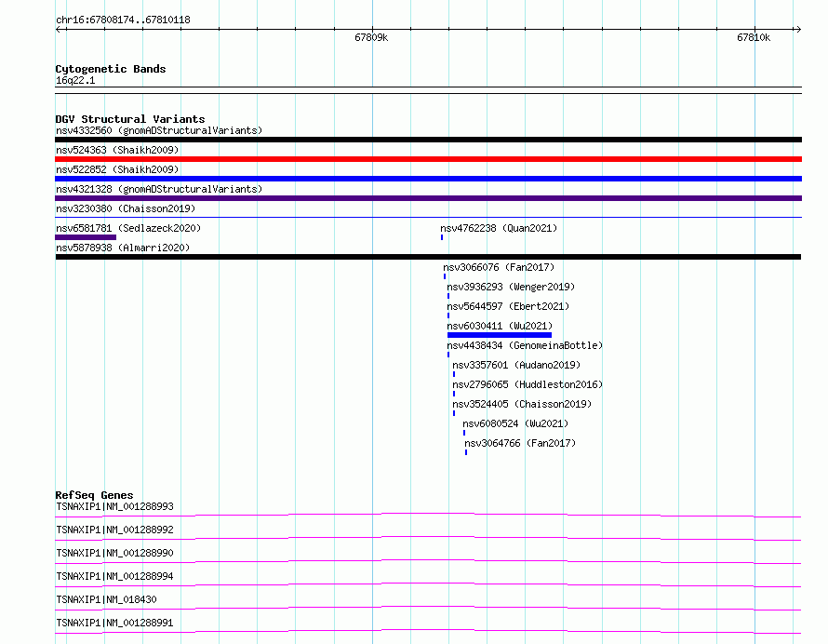
Task: Select variant nsv522852 (Shaikh2009) label
Action: (x=117, y=169)
